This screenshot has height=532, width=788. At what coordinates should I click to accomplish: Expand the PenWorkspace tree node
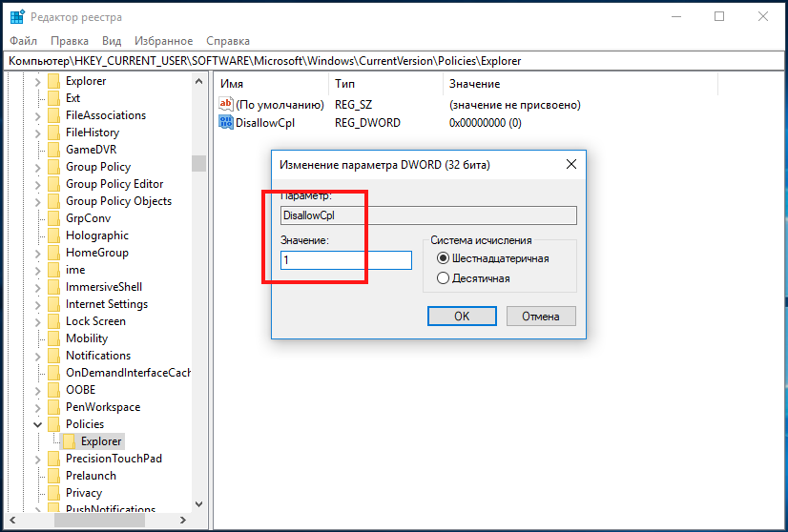[38, 407]
